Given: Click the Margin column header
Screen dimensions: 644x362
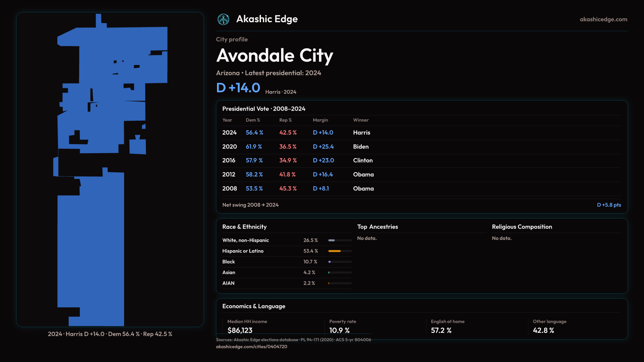Looking at the screenshot, I should click(320, 120).
